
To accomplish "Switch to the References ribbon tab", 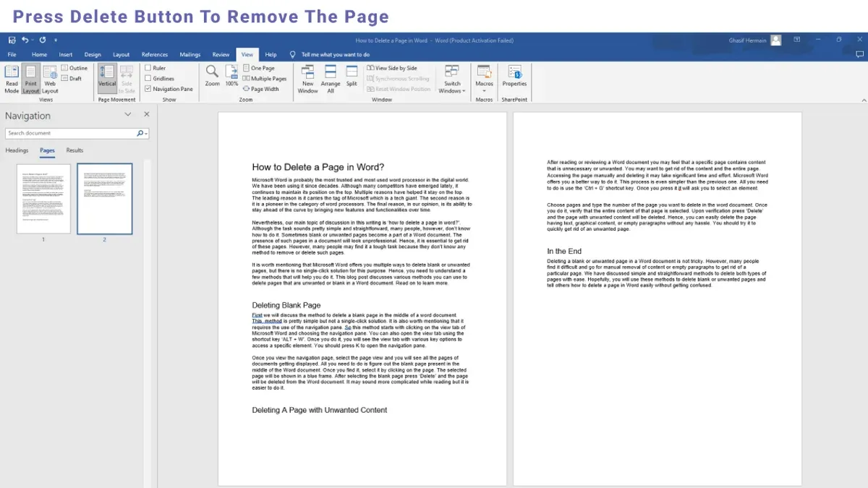I will tap(155, 54).
